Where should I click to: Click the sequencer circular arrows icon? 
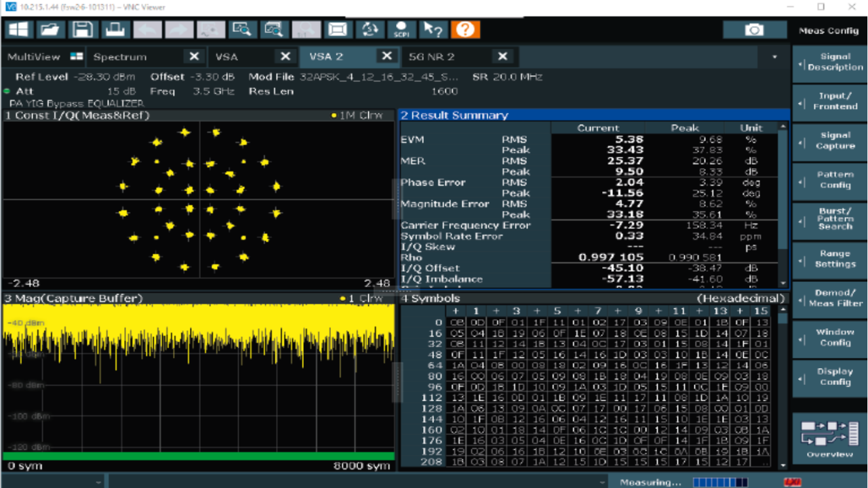[x=370, y=29]
